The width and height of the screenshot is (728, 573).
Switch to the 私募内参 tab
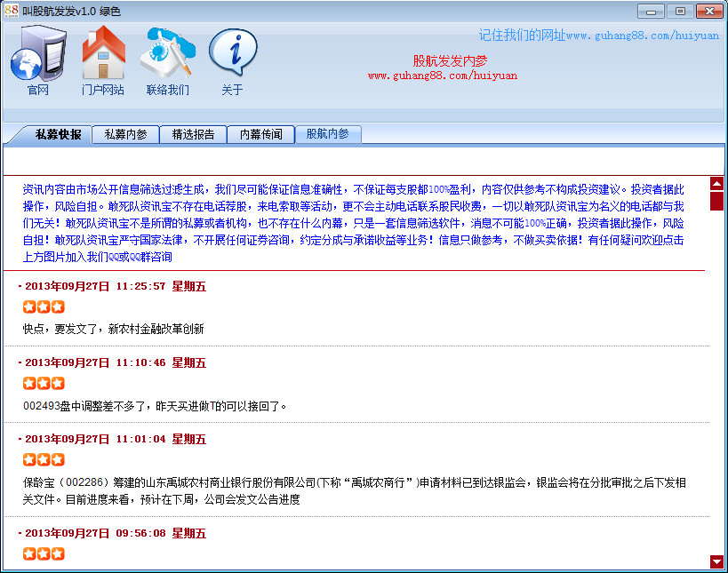pos(125,134)
